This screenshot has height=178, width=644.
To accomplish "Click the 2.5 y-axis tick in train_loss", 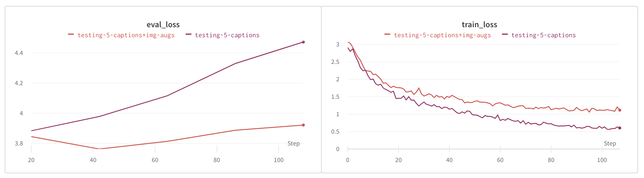I will coord(335,62).
